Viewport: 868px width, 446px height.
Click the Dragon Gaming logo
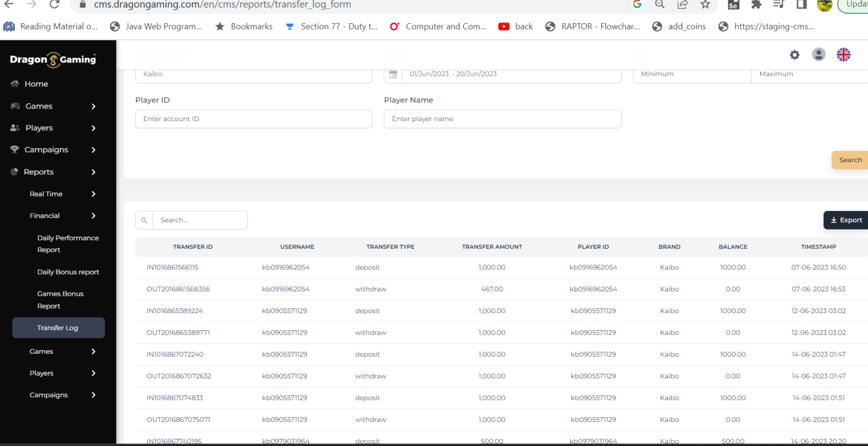click(x=52, y=59)
